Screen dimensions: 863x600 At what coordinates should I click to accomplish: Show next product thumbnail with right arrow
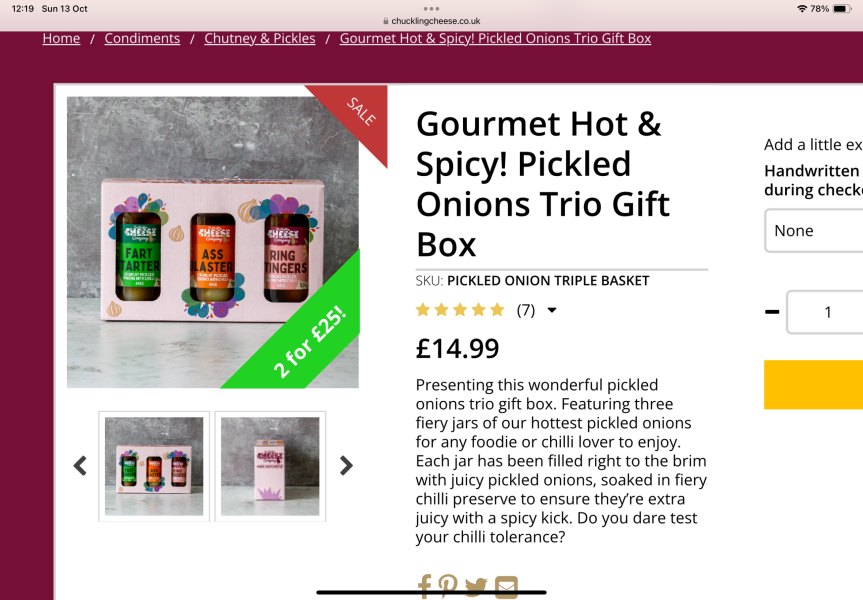click(x=346, y=466)
